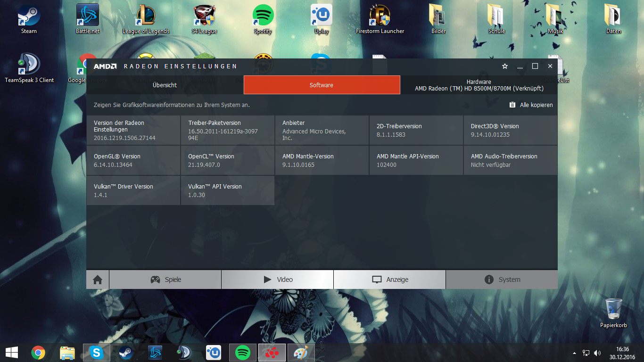Select the Papierkorb recycle bin

[x=613, y=313]
